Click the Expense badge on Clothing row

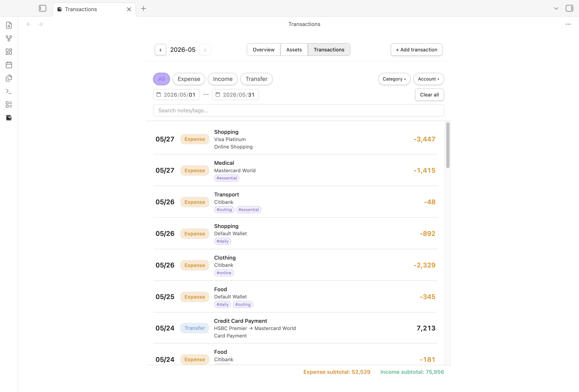click(195, 265)
